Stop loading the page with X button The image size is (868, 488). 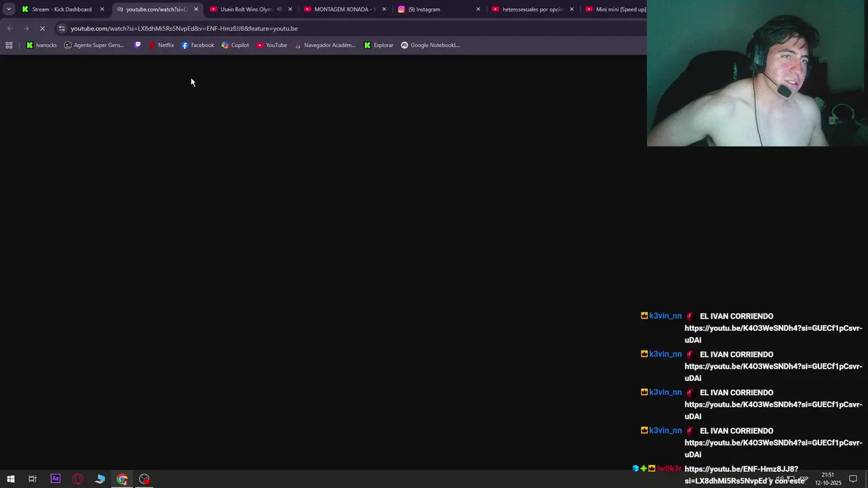coord(42,28)
